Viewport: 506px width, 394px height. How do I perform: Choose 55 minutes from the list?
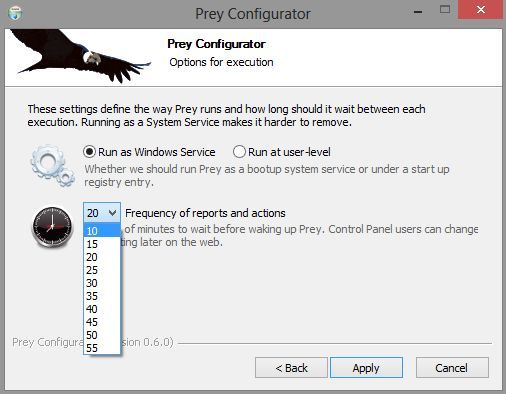[x=102, y=348]
